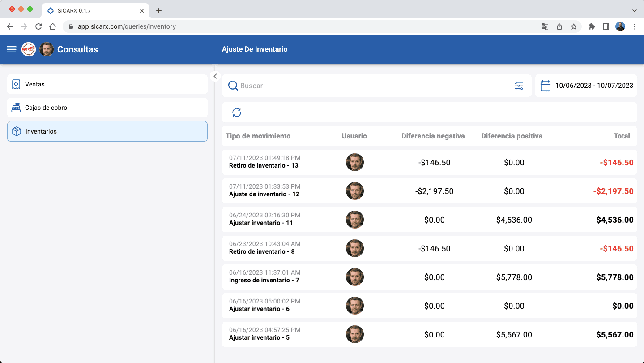Click user avatar in Ajuste de inventario - 12 row
Image resolution: width=644 pixels, height=363 pixels.
tap(354, 191)
